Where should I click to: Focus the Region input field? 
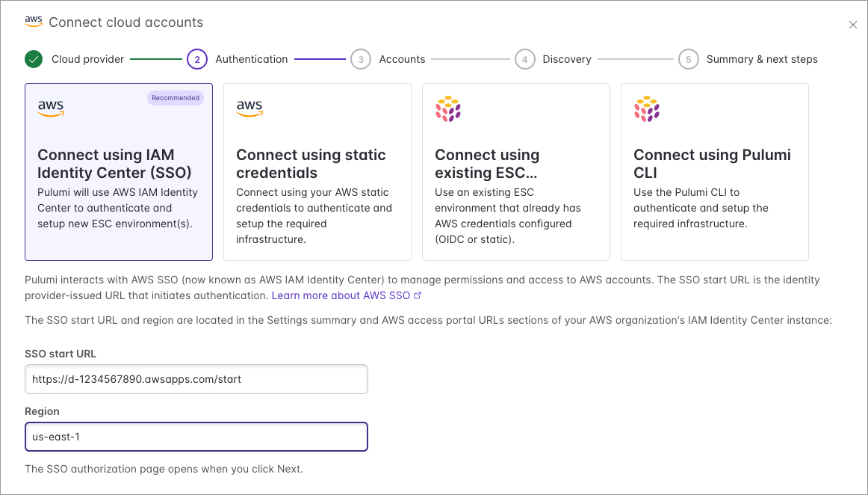click(196, 437)
